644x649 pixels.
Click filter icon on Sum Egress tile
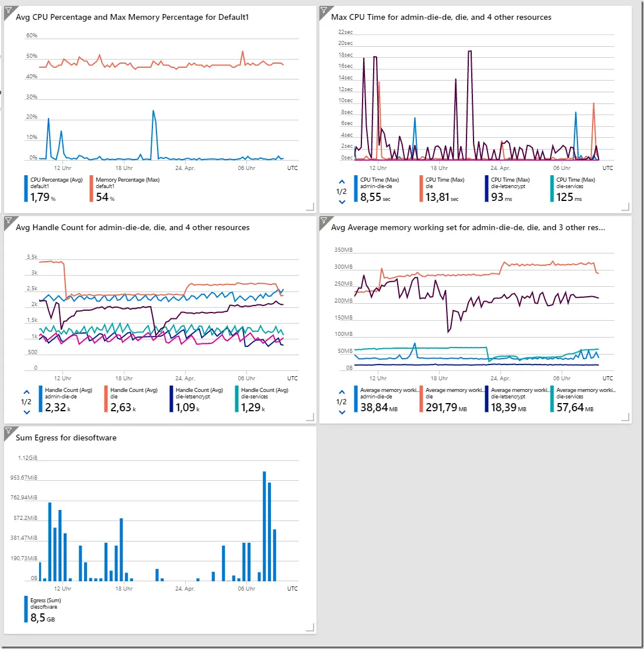8,431
